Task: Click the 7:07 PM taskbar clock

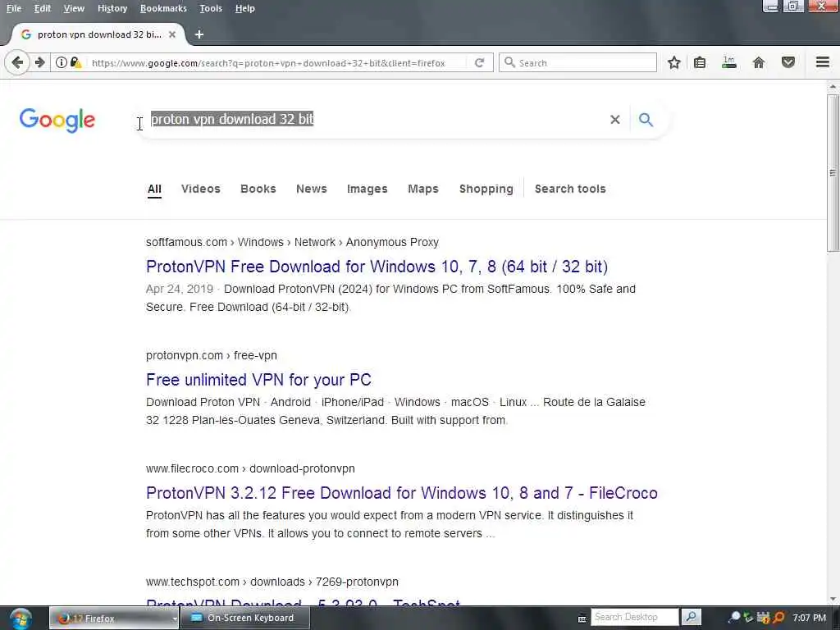Action: (809, 619)
